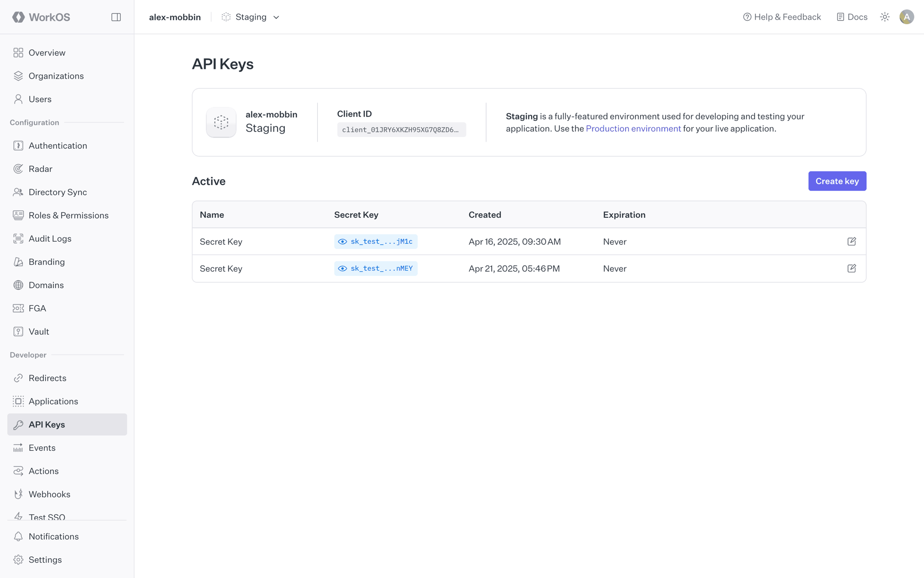Navigate to Directory Sync label
The image size is (924, 578).
pyautogui.click(x=58, y=192)
